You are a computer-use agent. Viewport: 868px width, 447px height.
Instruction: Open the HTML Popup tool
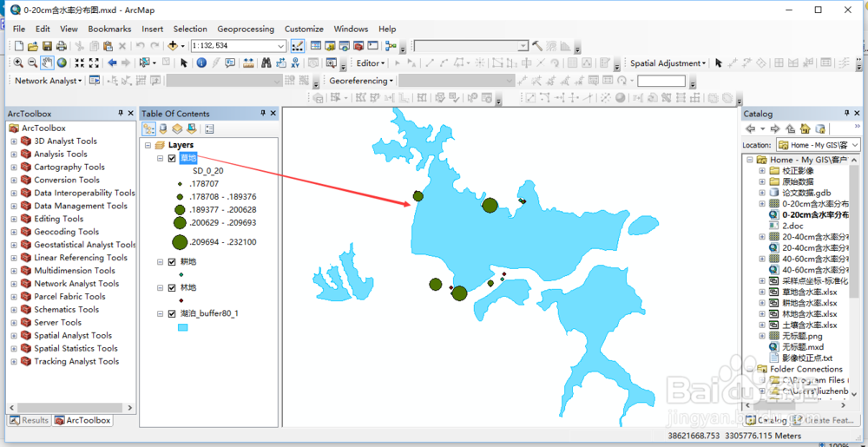(230, 63)
